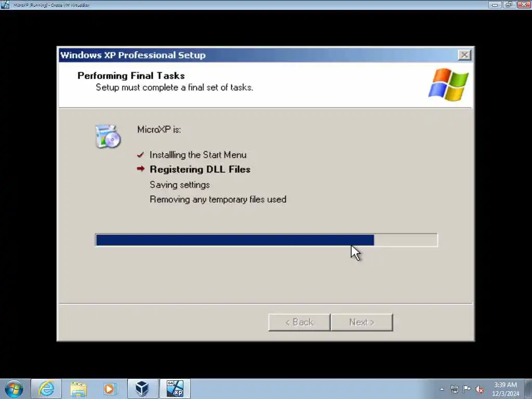Click the Show desktop strip
This screenshot has width=532, height=399.
pyautogui.click(x=528, y=389)
